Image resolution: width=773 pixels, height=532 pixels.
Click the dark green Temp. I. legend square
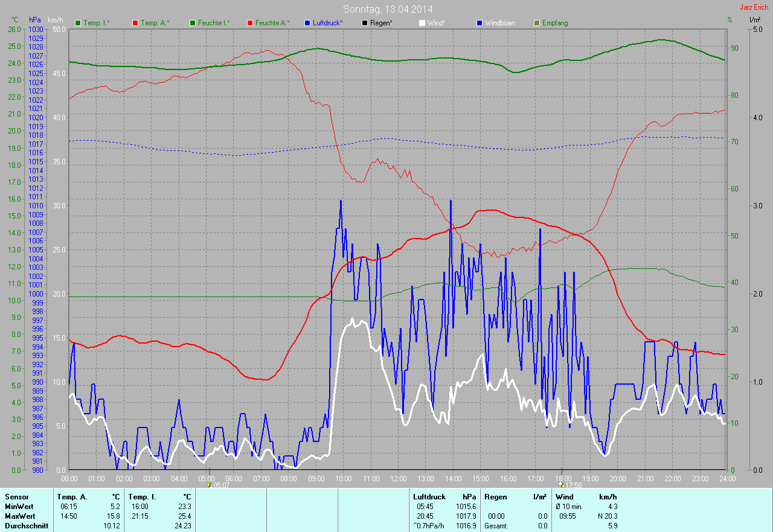[x=78, y=23]
